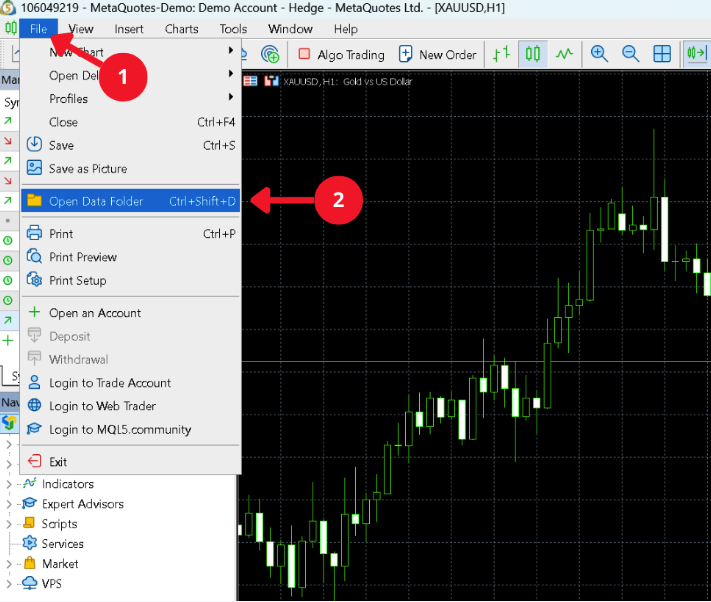Expand the Expert Advisors tree node
Screen dimensions: 711x602
click(x=9, y=504)
